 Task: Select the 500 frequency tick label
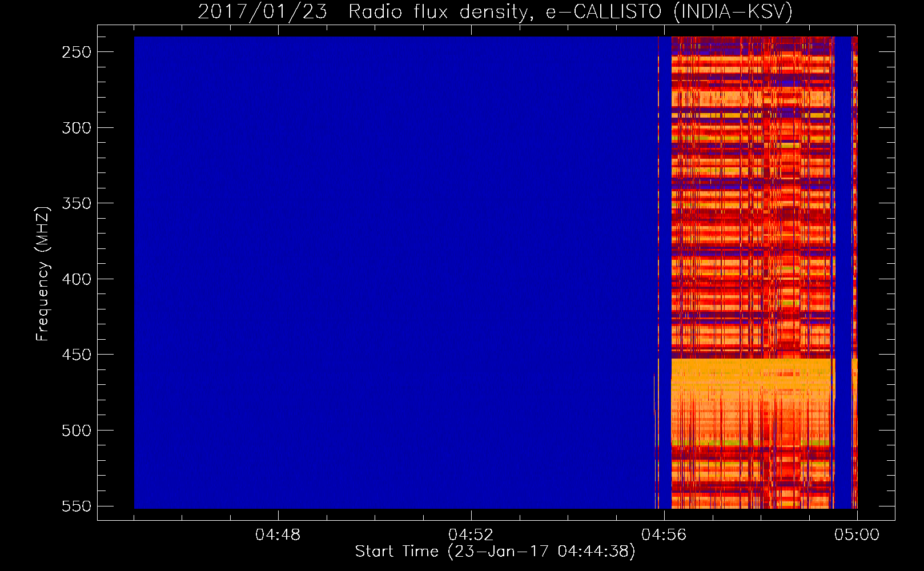coord(77,431)
